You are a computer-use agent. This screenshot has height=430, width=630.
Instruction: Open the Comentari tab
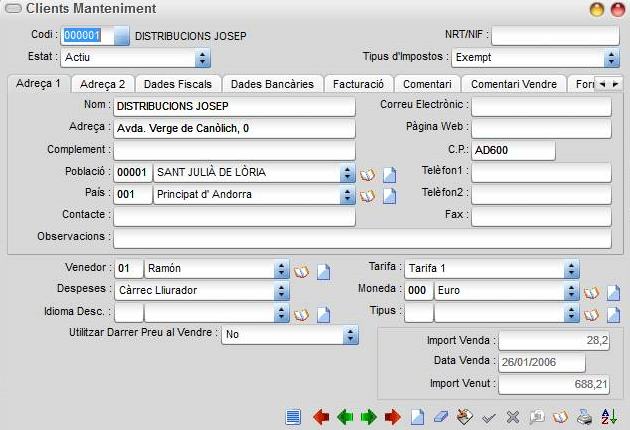427,84
